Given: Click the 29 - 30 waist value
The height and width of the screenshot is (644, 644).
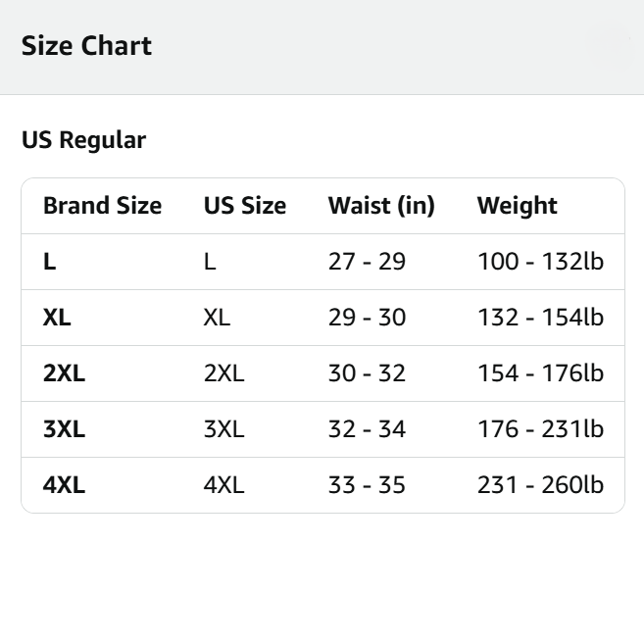Looking at the screenshot, I should 367,318.
